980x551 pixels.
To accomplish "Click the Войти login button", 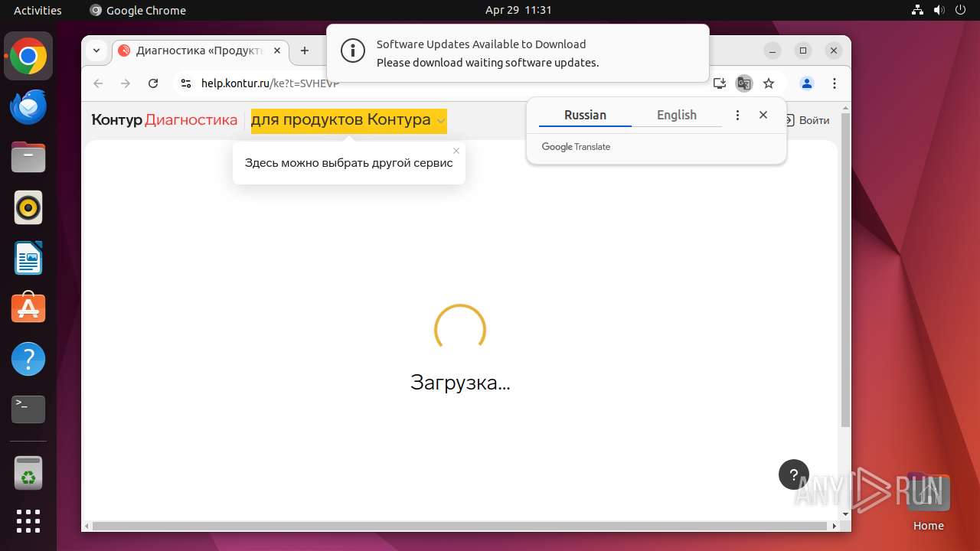I will point(807,120).
